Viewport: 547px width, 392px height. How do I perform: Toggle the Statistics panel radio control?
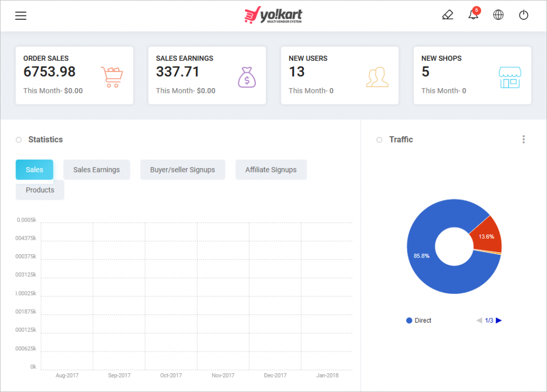pos(18,139)
